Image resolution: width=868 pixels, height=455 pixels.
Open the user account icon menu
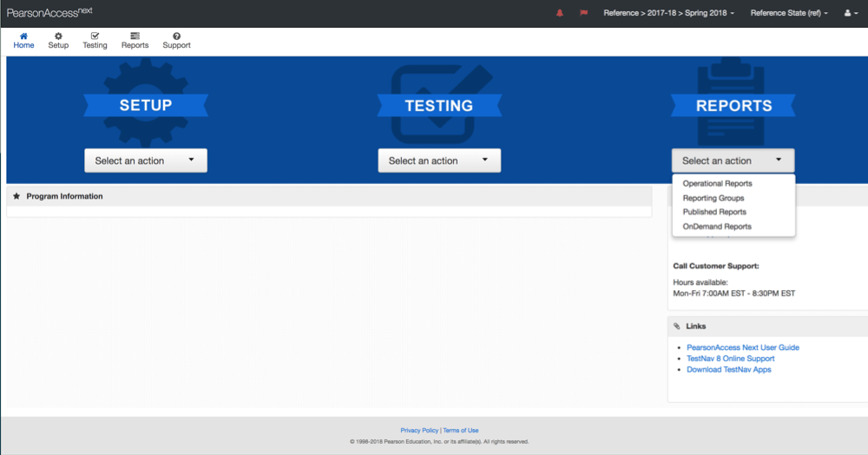(x=851, y=13)
